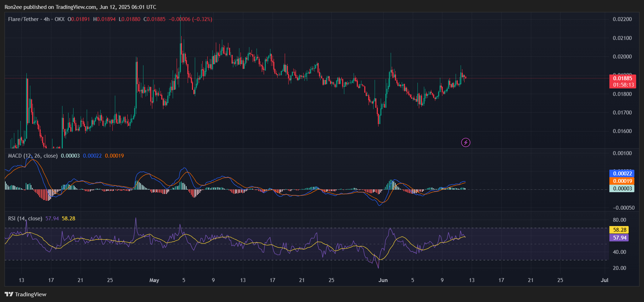Click the 0.00003 histogram value label
644x302 pixels.
coord(622,189)
